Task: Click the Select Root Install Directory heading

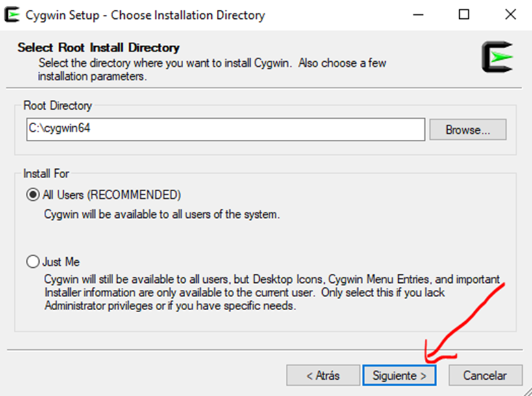Action: pyautogui.click(x=98, y=47)
